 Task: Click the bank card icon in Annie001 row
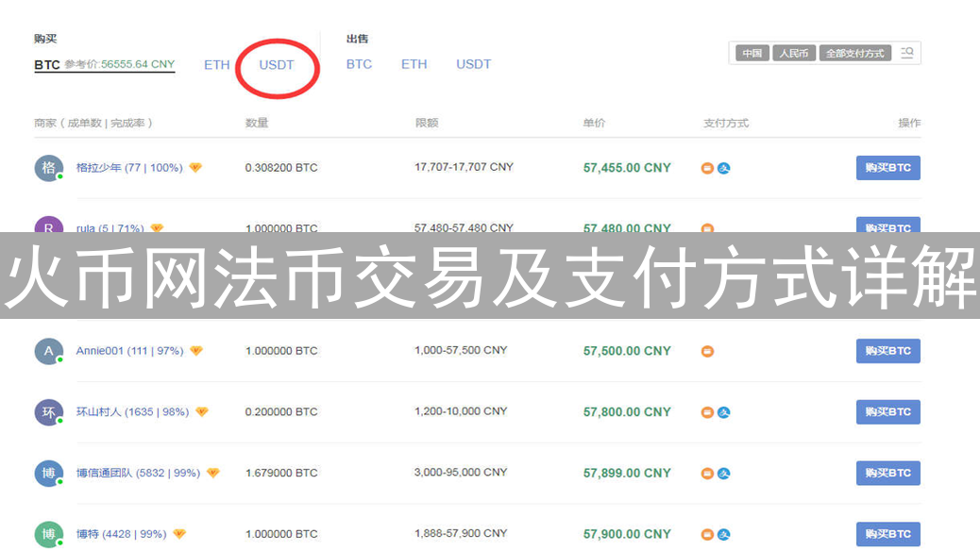pyautogui.click(x=707, y=351)
